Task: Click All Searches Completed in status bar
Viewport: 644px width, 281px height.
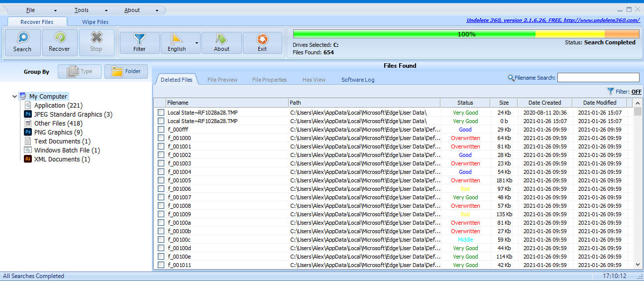Action: (x=33, y=276)
